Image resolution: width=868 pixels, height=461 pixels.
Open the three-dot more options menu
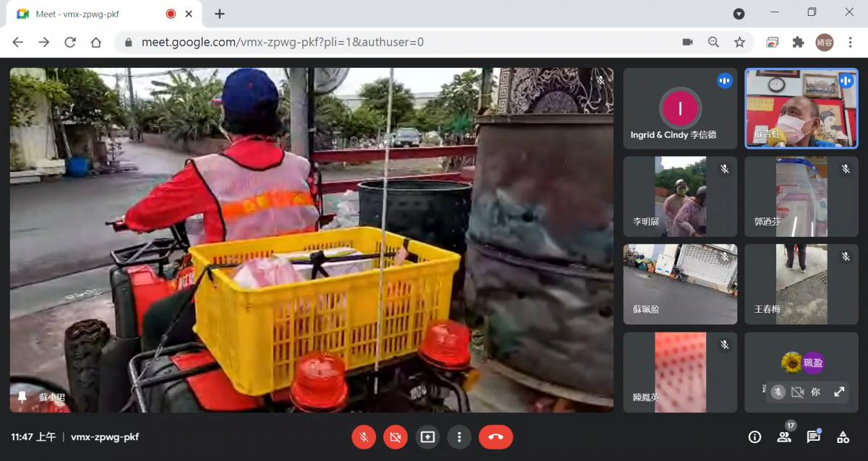click(x=459, y=437)
